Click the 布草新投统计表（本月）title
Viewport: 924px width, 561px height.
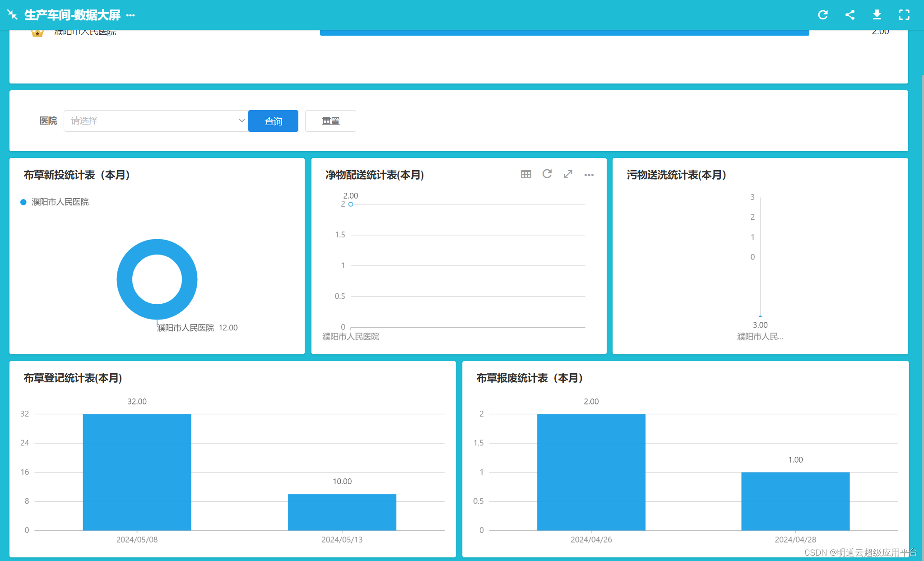(77, 175)
